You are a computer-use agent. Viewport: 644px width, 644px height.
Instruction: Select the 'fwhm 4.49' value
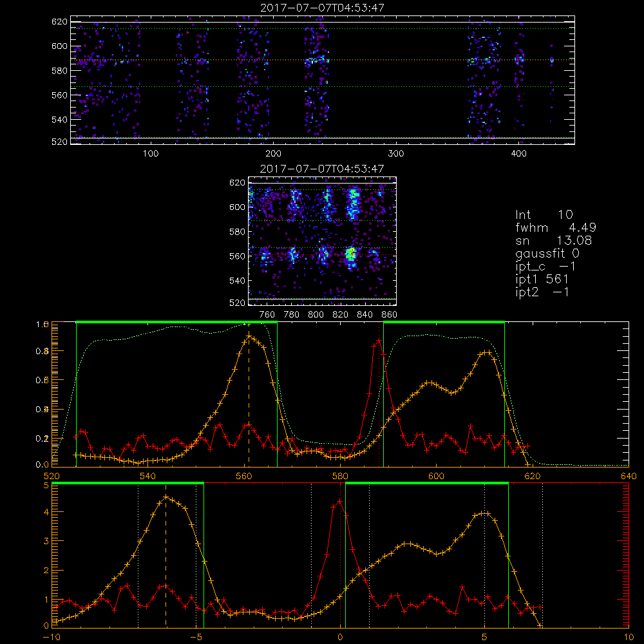click(555, 227)
